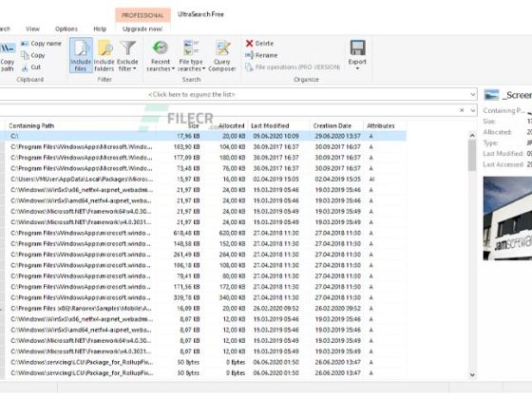This screenshot has height=399, width=532.
Task: Open the Upgrade now! tab
Action: click(x=142, y=28)
